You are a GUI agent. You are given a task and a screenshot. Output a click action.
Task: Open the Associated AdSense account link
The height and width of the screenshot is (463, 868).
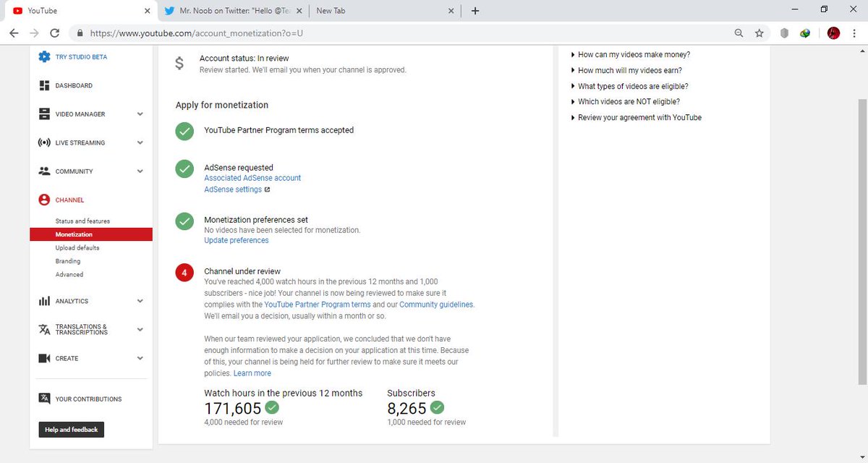(x=252, y=178)
